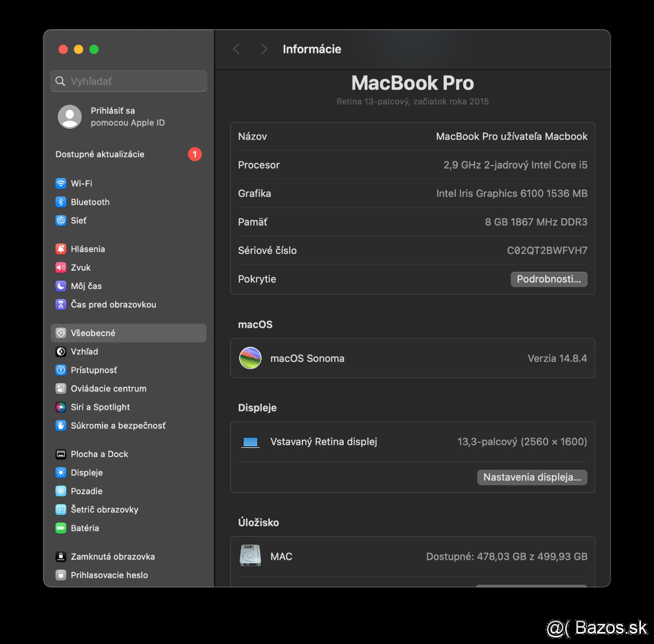Click the Vyhľadať search field
Image resolution: width=654 pixels, height=644 pixels.
pos(128,81)
